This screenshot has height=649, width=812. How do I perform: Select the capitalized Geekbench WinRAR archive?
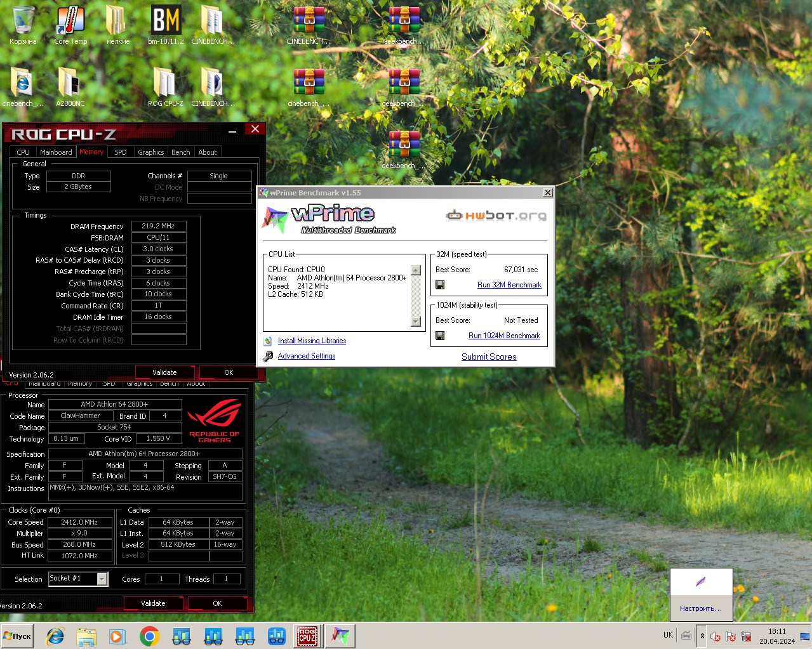[404, 25]
